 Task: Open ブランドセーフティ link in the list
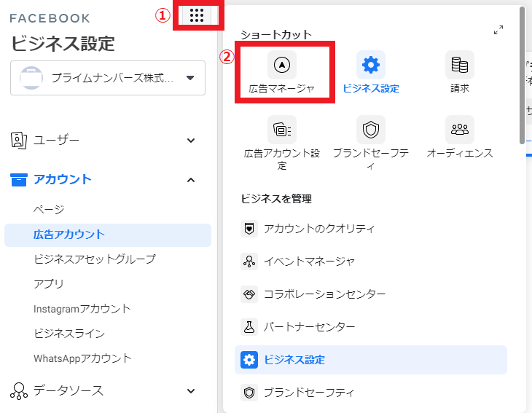[309, 393]
